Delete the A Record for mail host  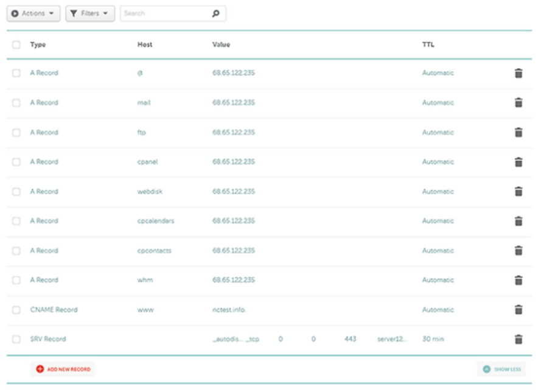click(518, 103)
